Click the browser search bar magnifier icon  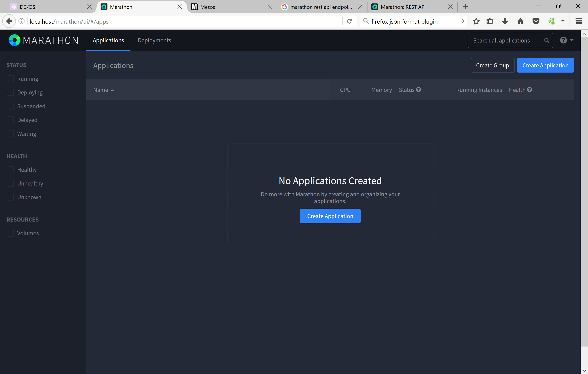366,21
